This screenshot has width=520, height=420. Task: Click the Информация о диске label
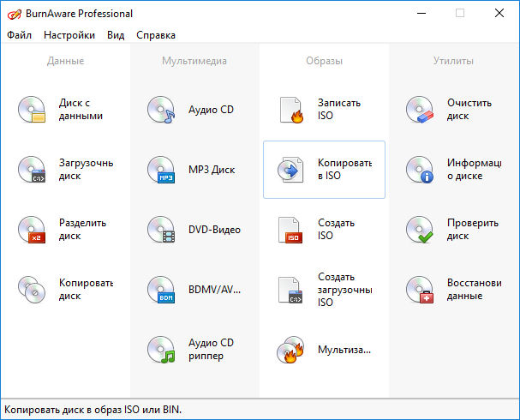coord(471,170)
